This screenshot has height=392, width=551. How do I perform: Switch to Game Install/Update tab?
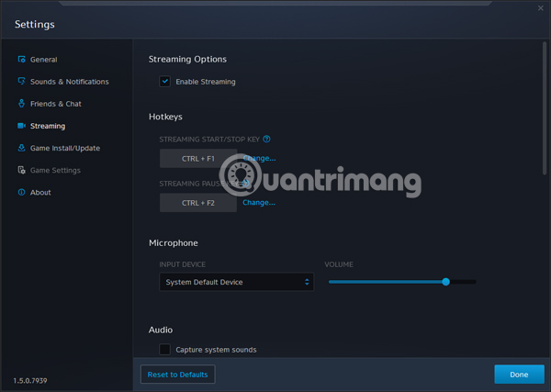click(65, 148)
